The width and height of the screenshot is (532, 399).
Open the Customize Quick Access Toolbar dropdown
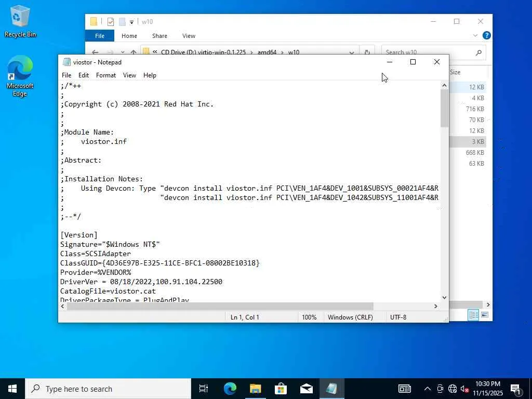click(x=131, y=22)
